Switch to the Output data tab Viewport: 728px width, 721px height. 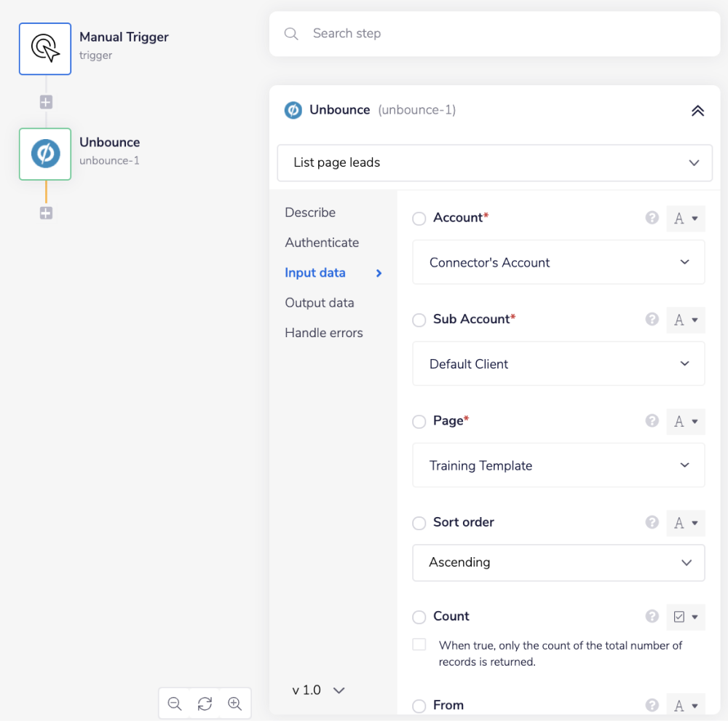[x=319, y=303]
